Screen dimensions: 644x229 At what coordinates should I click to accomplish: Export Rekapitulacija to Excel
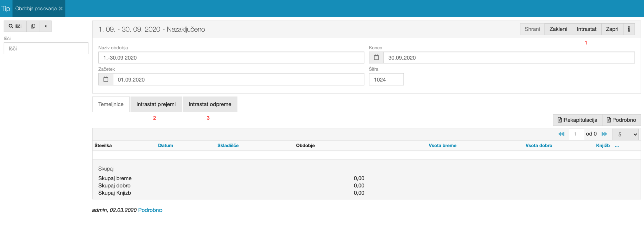click(577, 120)
